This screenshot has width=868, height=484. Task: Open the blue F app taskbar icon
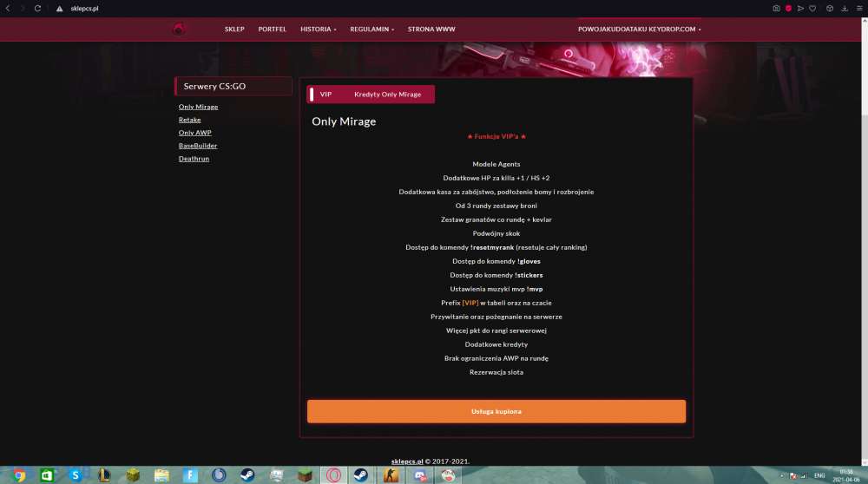pos(190,475)
